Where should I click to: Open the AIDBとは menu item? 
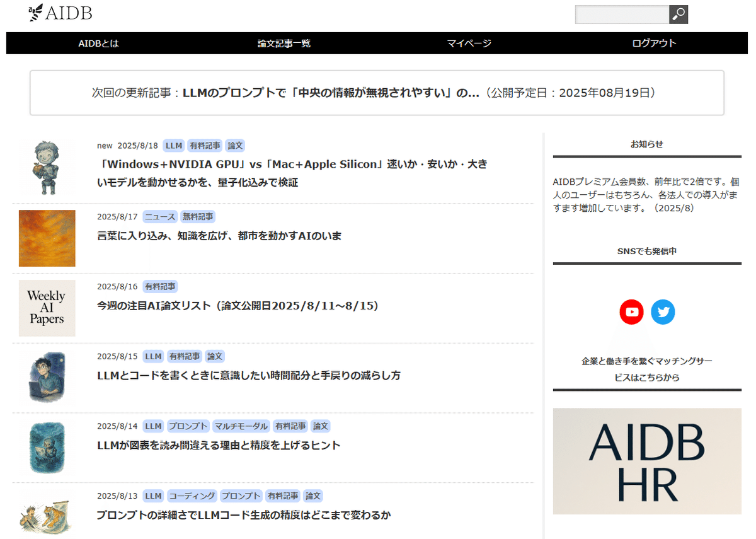98,43
